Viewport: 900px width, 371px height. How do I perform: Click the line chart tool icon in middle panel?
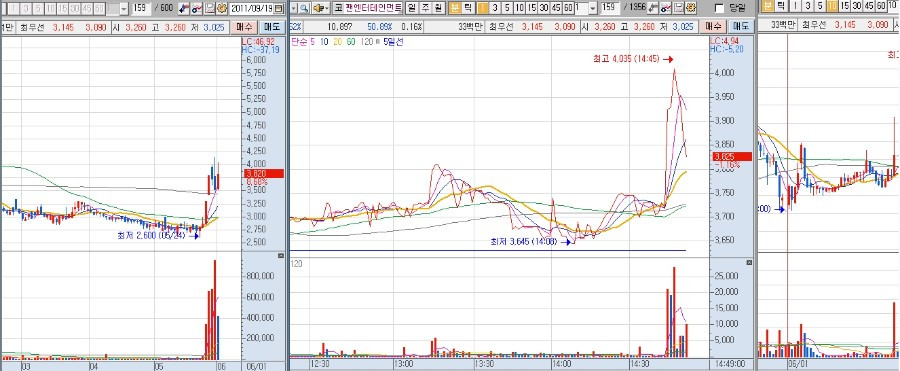[666, 9]
